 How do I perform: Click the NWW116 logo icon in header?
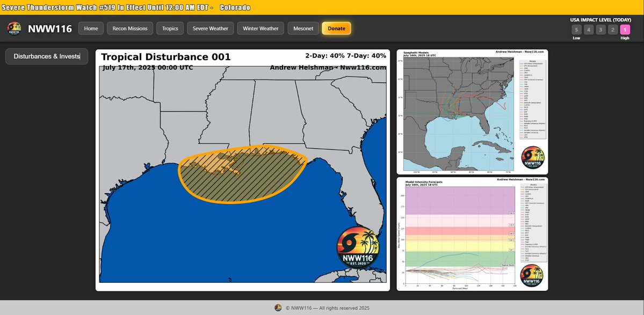pos(14,28)
